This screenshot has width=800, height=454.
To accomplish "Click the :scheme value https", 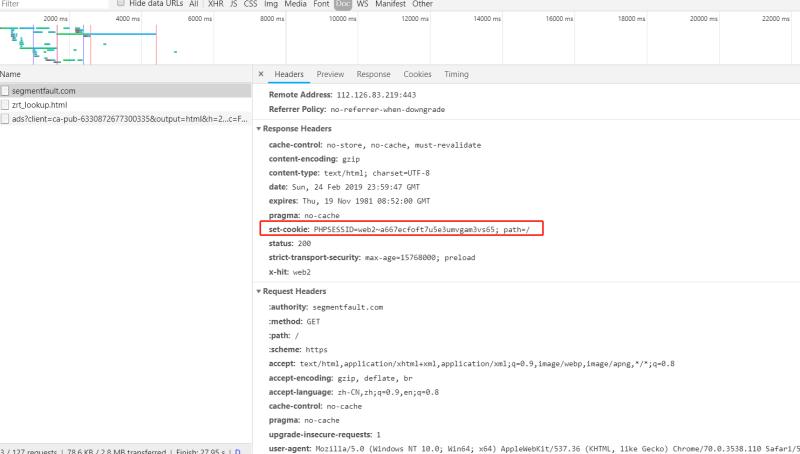I will point(316,349).
